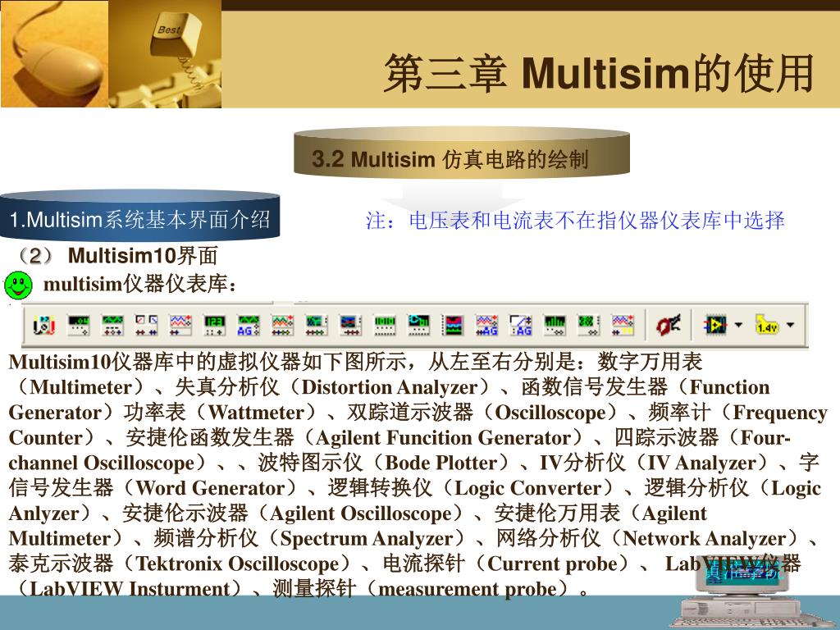Click the text 'Tektronix Oscilloscope'
This screenshot has height=630, width=840.
pos(237,564)
